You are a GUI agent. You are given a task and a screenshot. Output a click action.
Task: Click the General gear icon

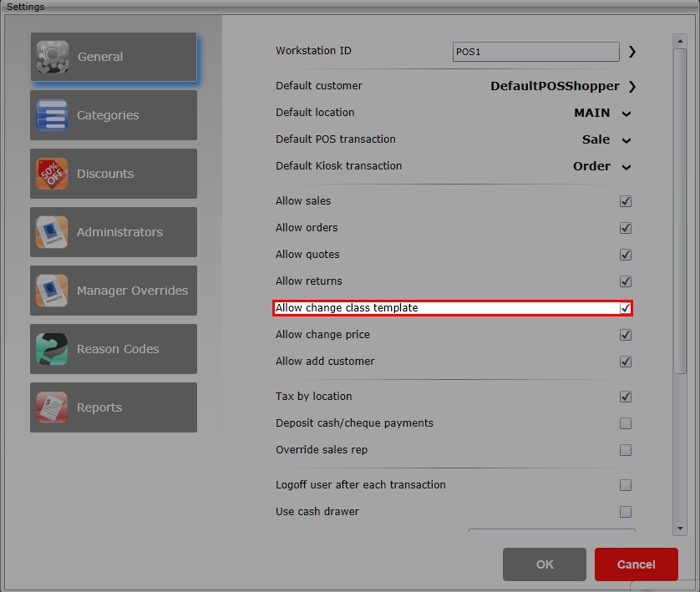click(x=52, y=57)
